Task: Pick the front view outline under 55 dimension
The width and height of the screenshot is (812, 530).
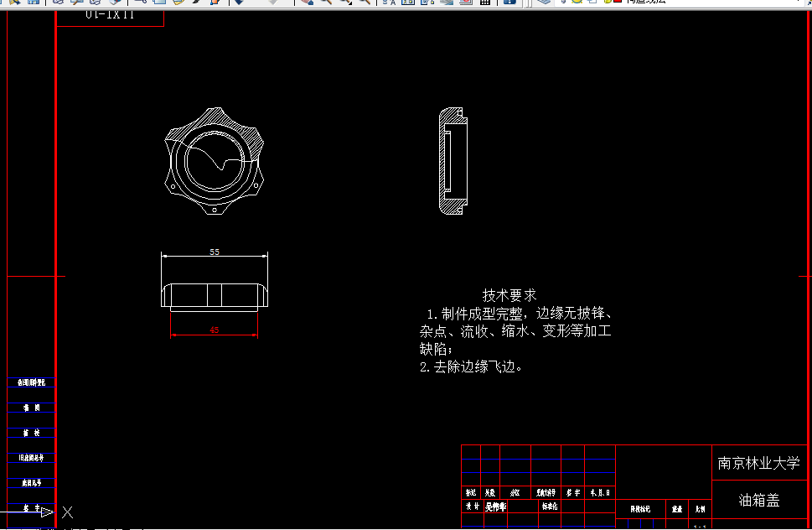Action: 215,298
